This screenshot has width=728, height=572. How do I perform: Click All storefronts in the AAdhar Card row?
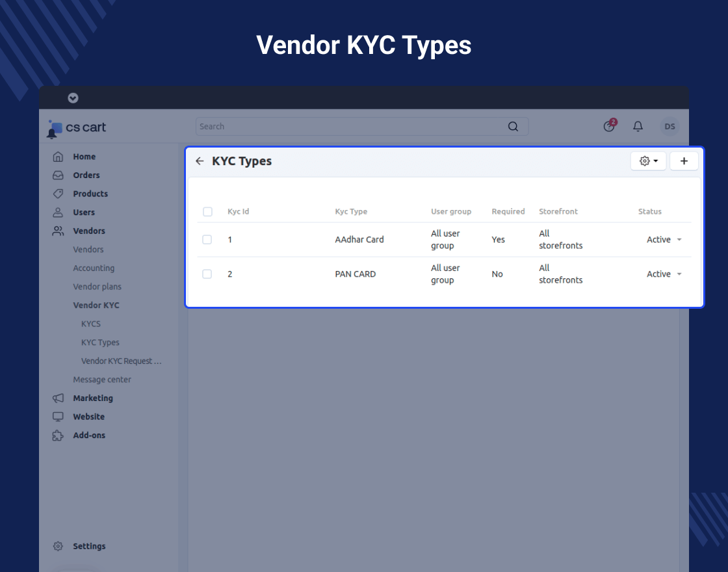(560, 240)
